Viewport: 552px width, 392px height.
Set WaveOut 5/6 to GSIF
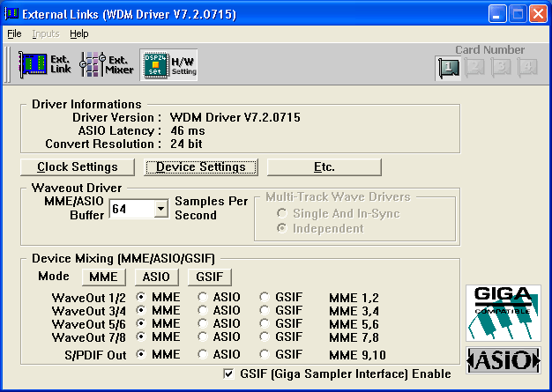[265, 323]
